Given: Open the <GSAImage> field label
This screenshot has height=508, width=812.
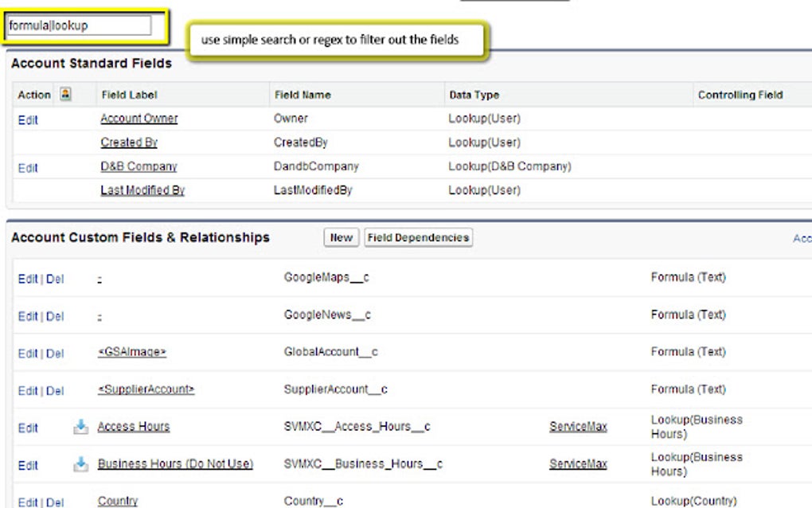Looking at the screenshot, I should point(132,352).
